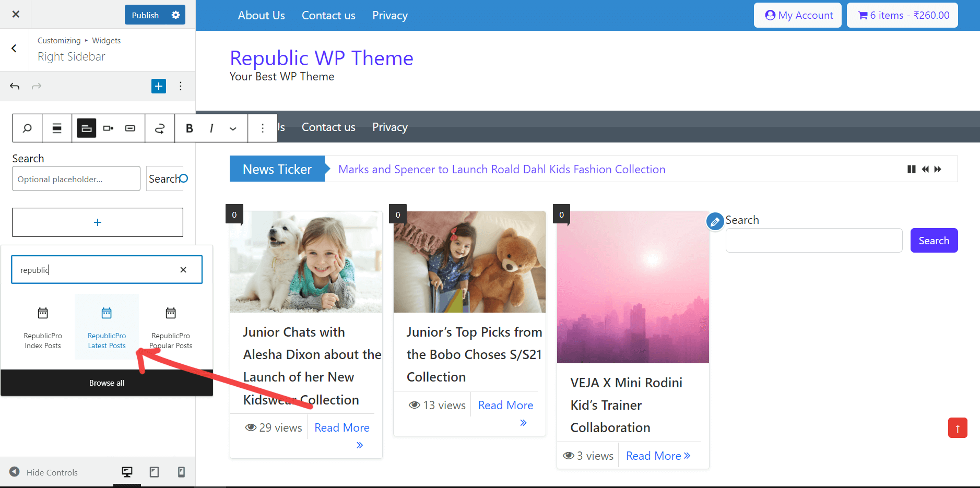Click comment count badge on teddy bear post

click(x=398, y=215)
